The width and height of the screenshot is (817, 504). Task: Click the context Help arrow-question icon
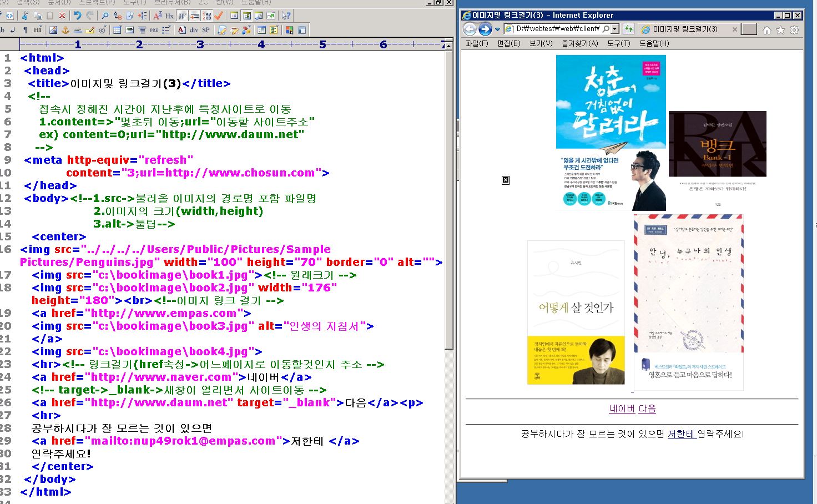tap(286, 16)
